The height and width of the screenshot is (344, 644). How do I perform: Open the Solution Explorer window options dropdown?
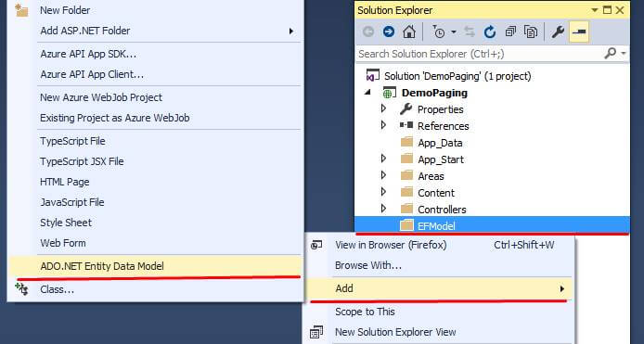(x=594, y=10)
